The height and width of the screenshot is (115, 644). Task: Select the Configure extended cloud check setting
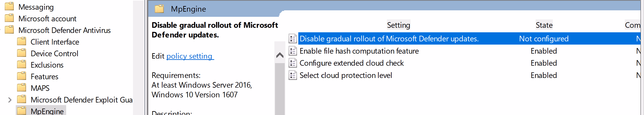click(351, 63)
